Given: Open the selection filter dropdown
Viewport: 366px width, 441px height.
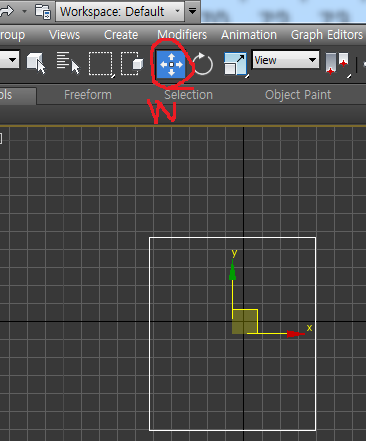Looking at the screenshot, I should click(9, 60).
